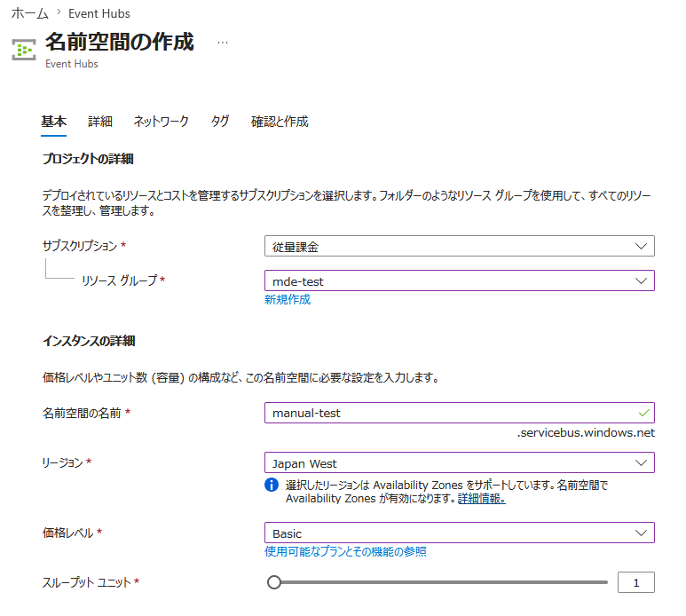Open the ellipsis more options menu
The height and width of the screenshot is (616, 686).
223,43
